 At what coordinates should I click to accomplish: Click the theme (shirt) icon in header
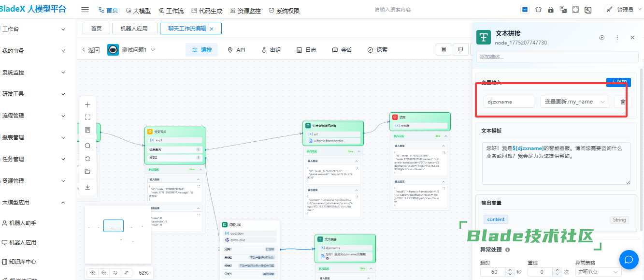[538, 10]
